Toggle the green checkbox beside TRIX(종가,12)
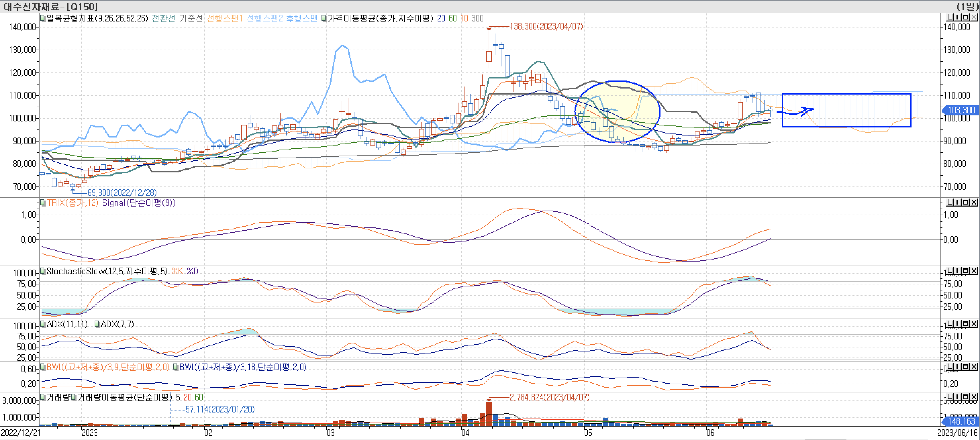980x440 pixels. [42, 203]
